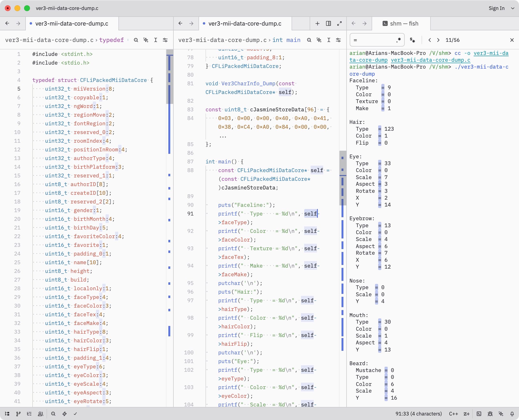Open the project panel from status bar

[7, 414]
